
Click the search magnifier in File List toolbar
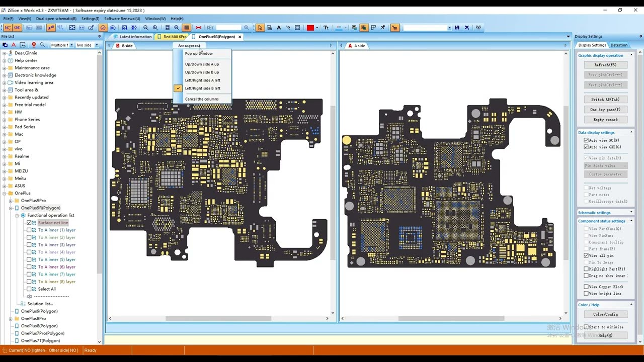(42, 45)
